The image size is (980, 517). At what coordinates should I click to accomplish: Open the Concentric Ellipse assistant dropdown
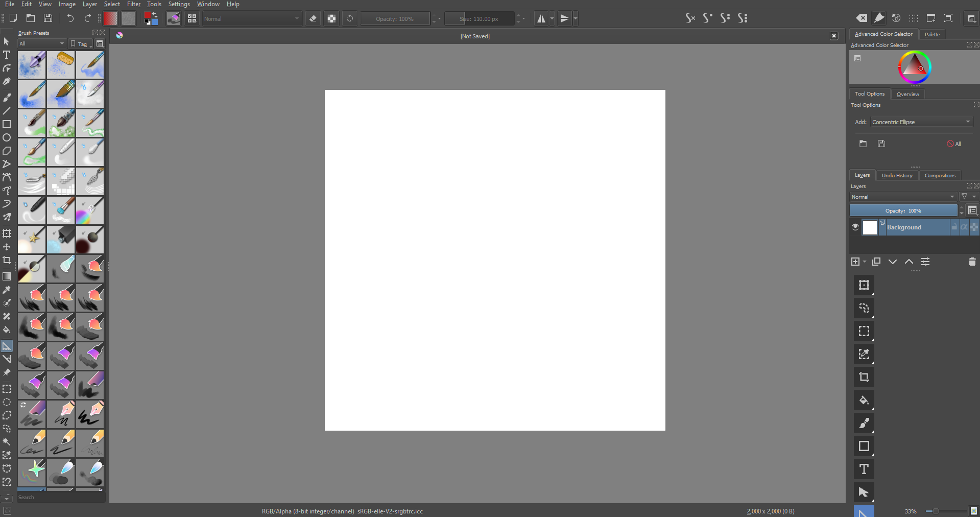coord(921,122)
